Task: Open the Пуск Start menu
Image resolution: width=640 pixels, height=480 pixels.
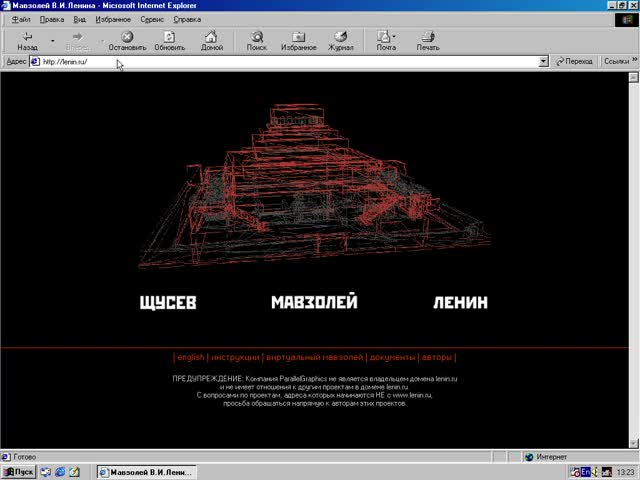Action: tap(19, 472)
